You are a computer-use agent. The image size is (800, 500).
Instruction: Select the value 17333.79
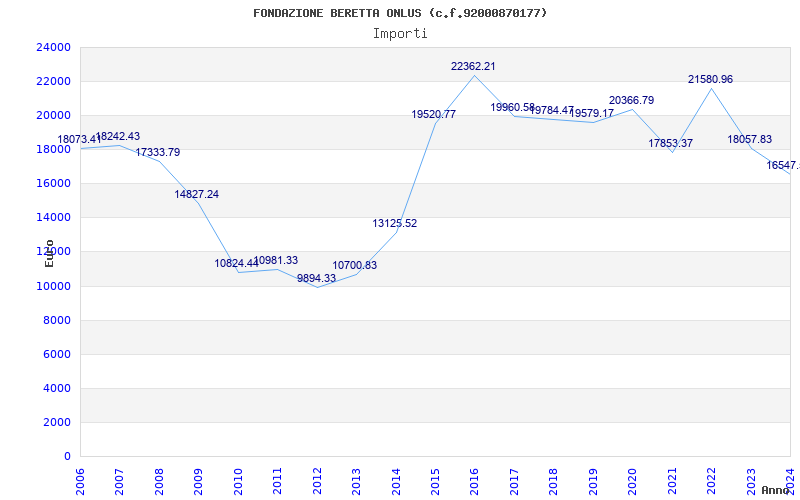tap(158, 152)
